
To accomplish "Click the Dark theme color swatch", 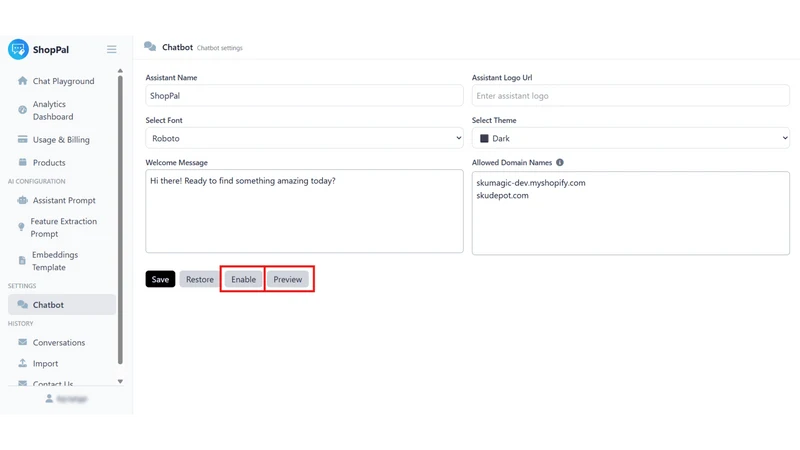I will pyautogui.click(x=484, y=138).
